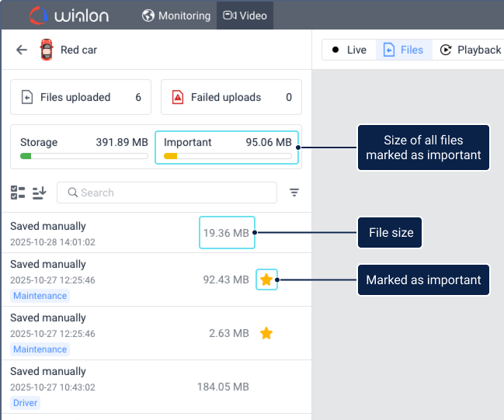Switch to Live video mode
The width and height of the screenshot is (504, 420).
pyautogui.click(x=349, y=50)
